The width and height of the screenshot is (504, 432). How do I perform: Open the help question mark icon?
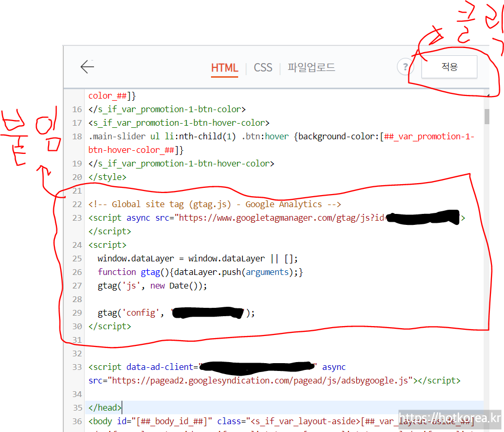point(405,67)
